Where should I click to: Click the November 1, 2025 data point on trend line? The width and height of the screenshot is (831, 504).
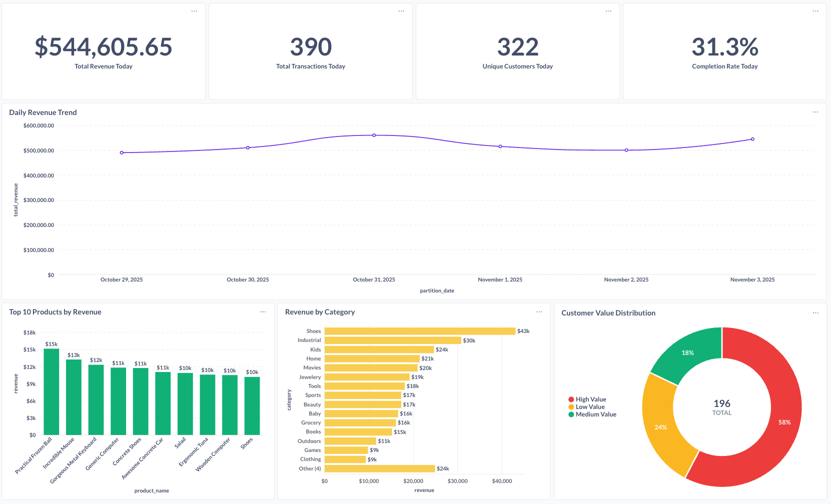coord(500,146)
